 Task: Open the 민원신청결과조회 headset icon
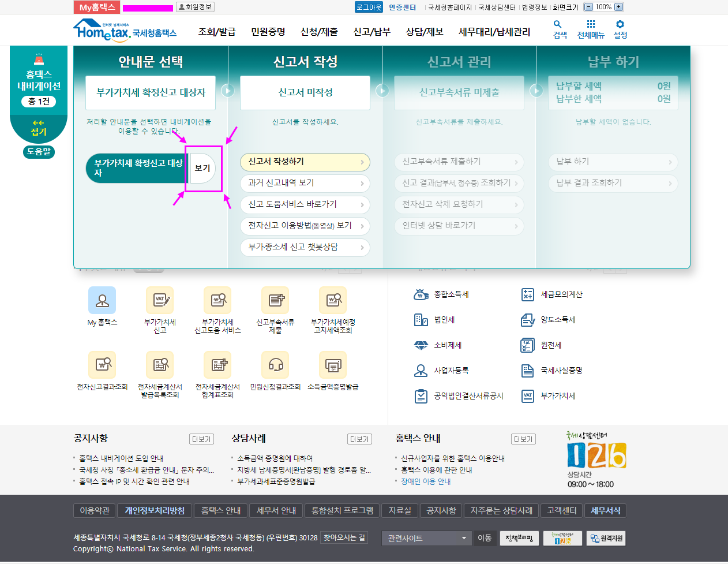275,365
